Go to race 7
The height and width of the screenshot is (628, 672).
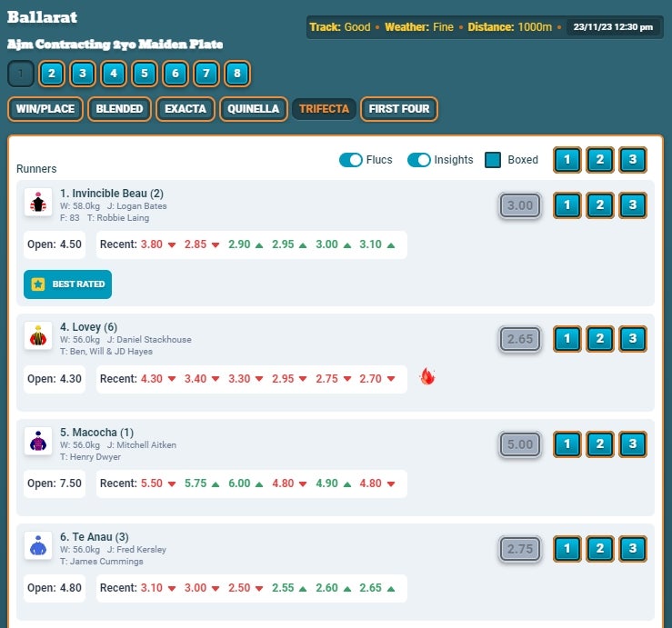206,74
